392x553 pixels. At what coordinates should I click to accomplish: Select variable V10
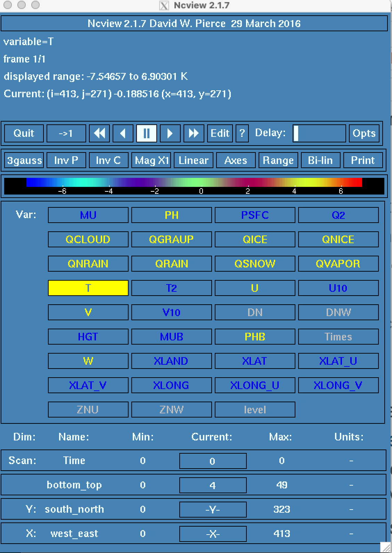[172, 312]
